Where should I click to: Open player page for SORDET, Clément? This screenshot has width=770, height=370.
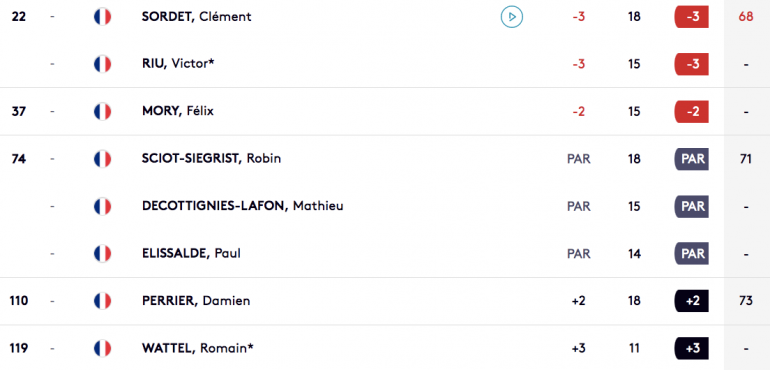tap(196, 17)
